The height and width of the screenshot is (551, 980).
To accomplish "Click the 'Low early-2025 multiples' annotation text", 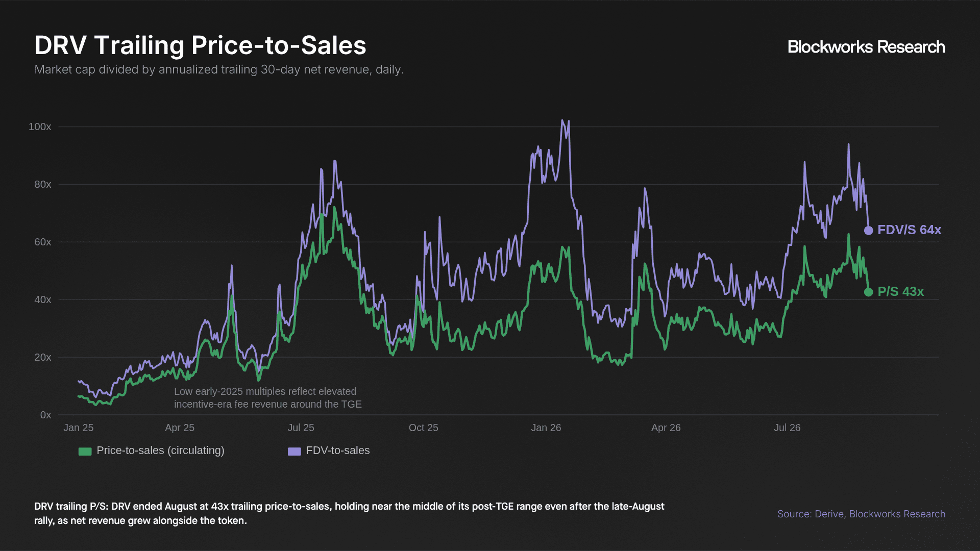I will click(x=267, y=398).
